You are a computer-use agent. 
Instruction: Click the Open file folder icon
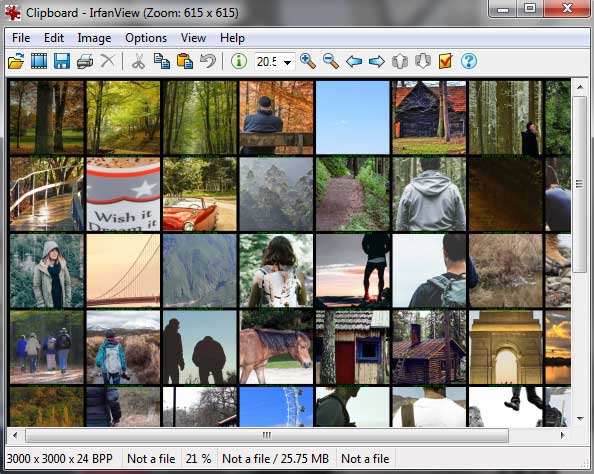(16, 61)
